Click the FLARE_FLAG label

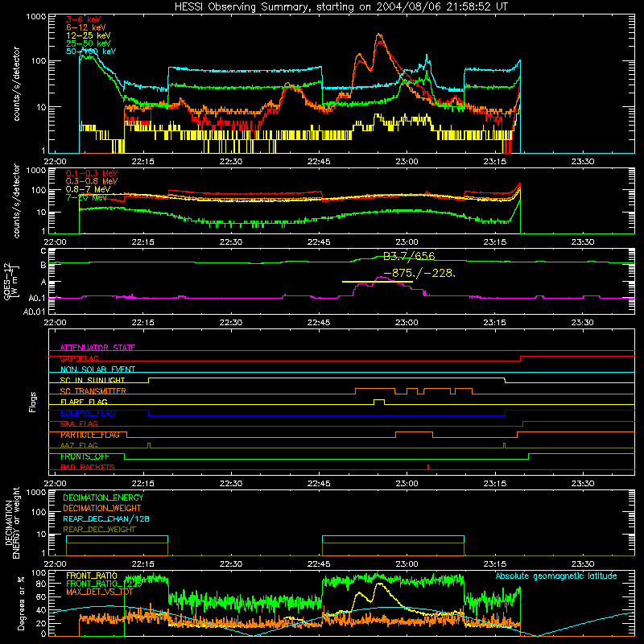(85, 402)
